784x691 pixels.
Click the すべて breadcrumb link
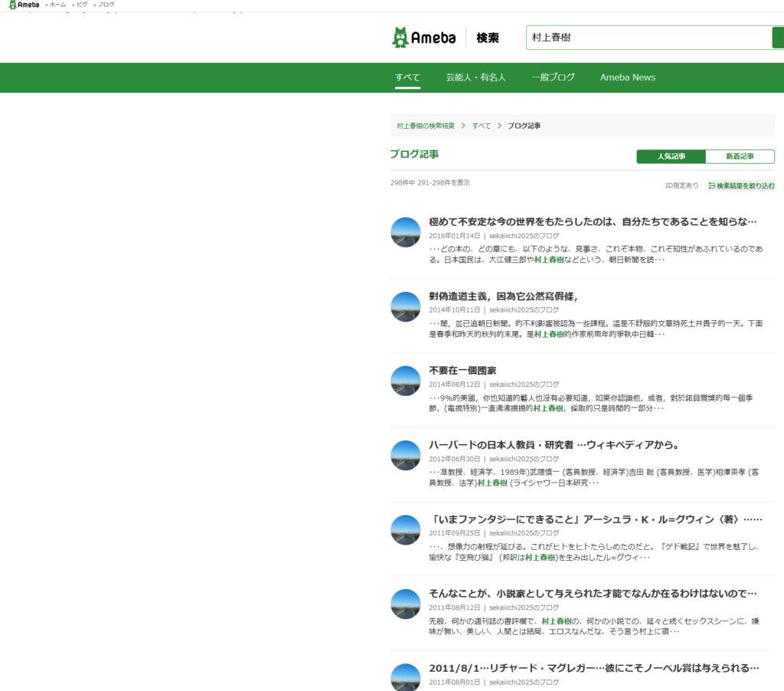(x=481, y=126)
